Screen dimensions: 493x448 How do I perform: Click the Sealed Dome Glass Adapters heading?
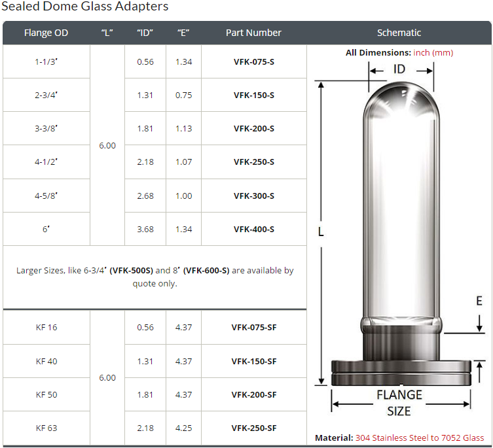84,7
